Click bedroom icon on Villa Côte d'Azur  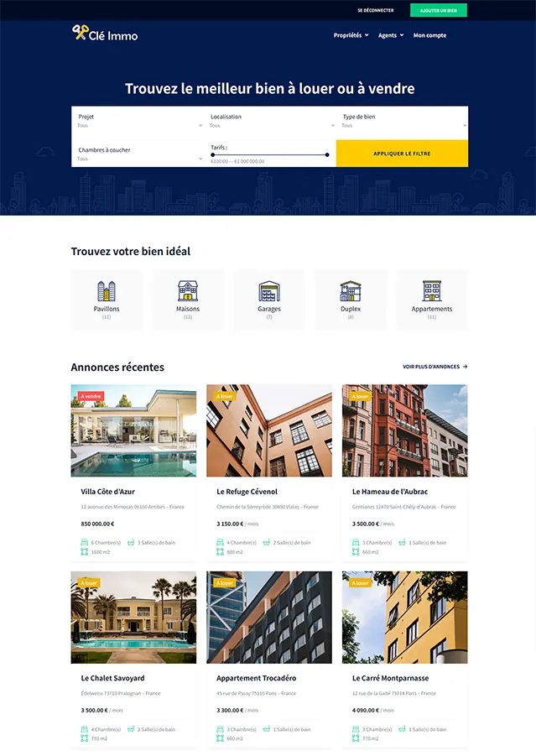point(85,542)
